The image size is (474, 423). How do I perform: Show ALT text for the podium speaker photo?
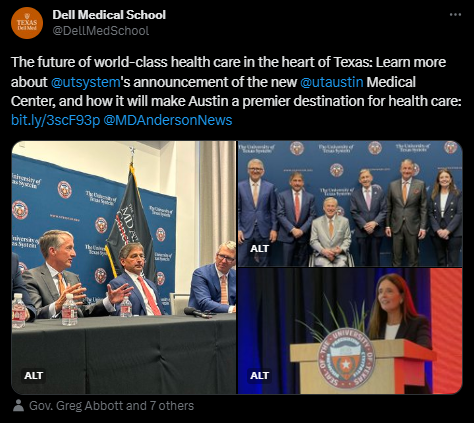coord(259,375)
